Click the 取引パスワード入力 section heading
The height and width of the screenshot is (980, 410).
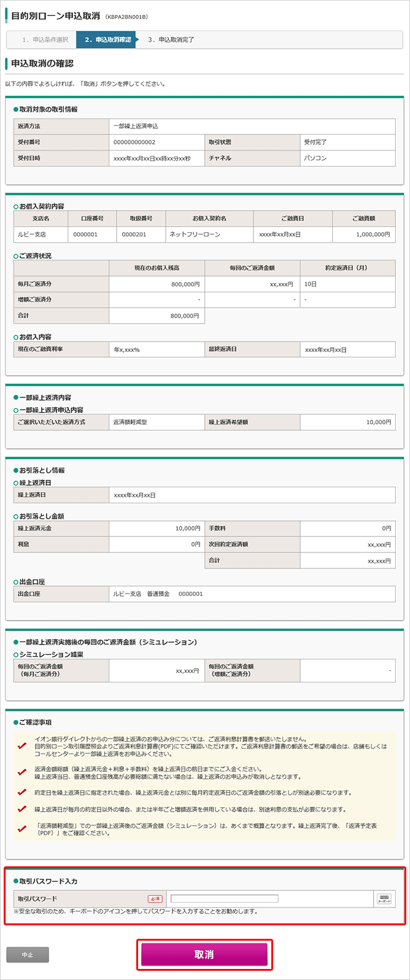[48, 882]
